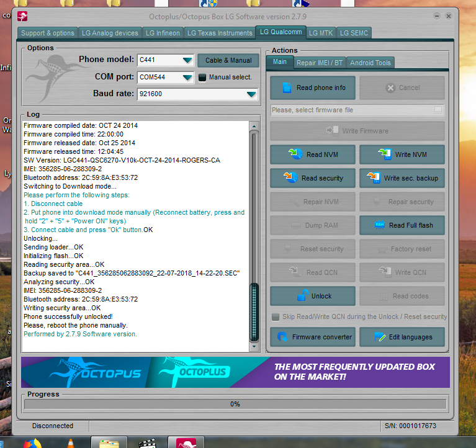Click the 0% progress bar
Screen dimensions: 476x448
click(x=235, y=404)
